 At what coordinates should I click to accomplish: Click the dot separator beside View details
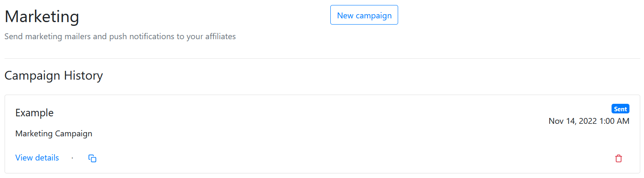tap(72, 158)
